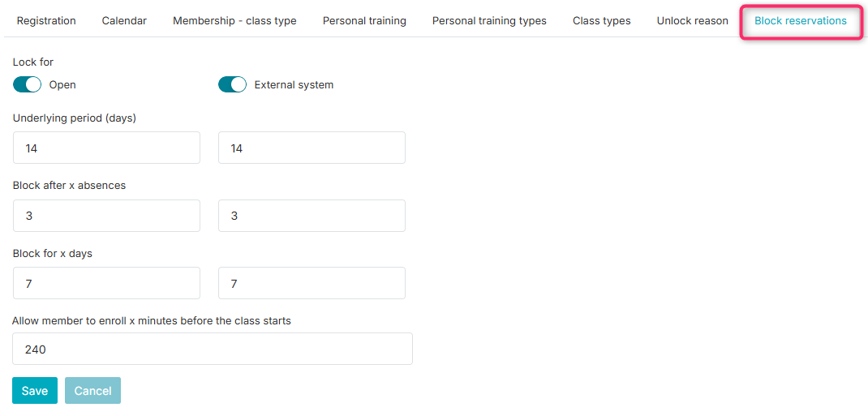The image size is (868, 416).
Task: Go to the Personal training tab
Action: pyautogui.click(x=364, y=21)
